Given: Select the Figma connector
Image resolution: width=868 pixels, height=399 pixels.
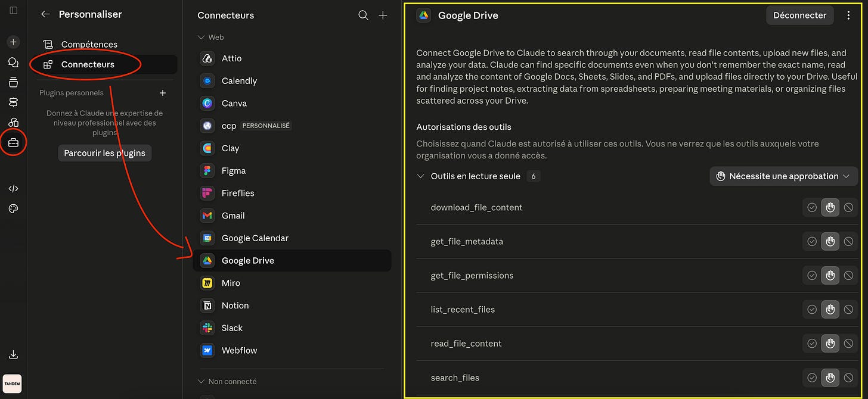Looking at the screenshot, I should (292, 171).
